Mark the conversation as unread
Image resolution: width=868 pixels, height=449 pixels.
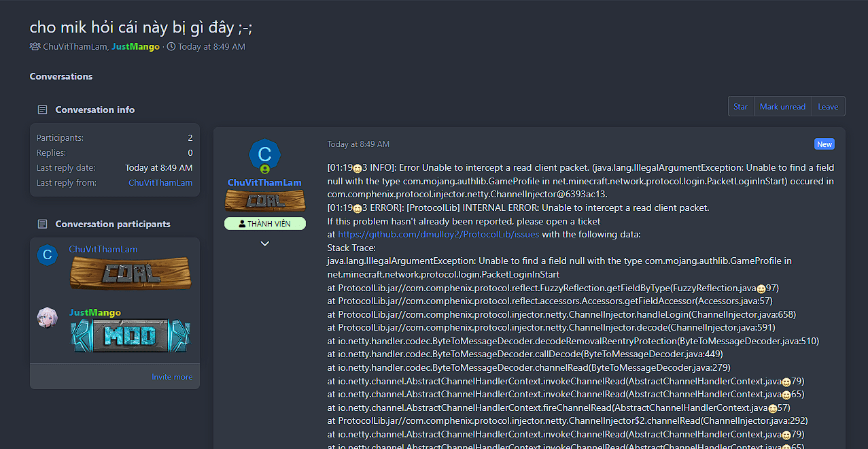pyautogui.click(x=782, y=106)
